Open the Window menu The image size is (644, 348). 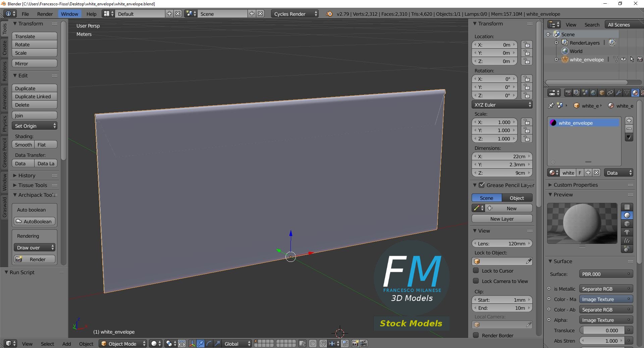pos(69,14)
